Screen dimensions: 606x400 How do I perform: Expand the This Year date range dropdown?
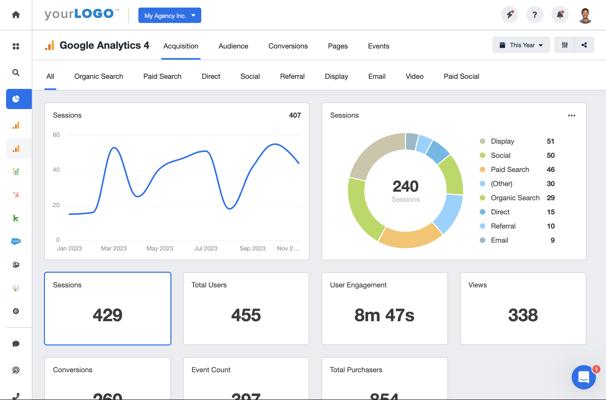[x=521, y=45]
